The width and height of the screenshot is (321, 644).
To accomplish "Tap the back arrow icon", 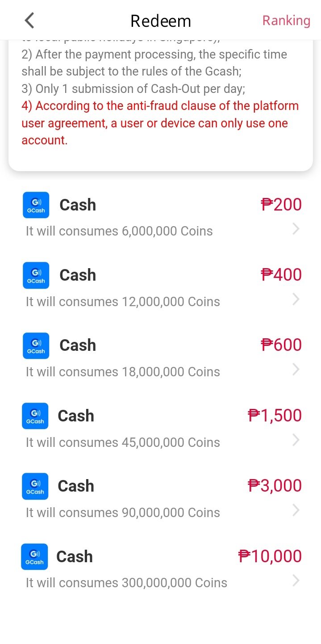I will coord(29,21).
